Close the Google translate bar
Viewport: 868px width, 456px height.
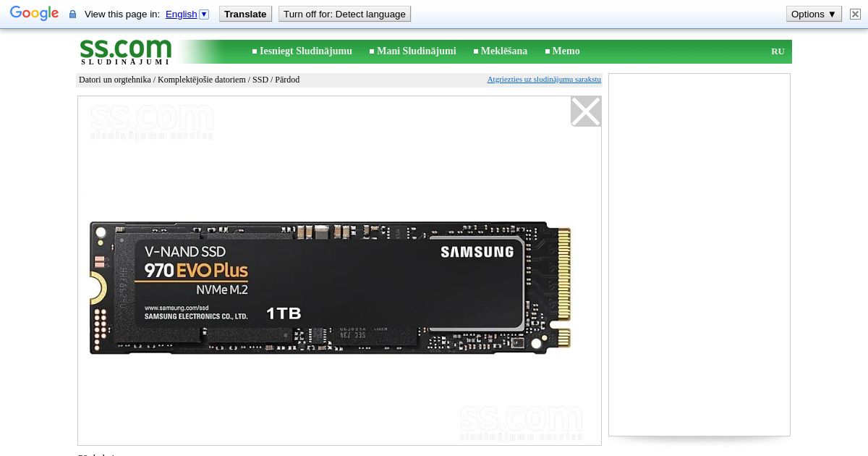pos(855,14)
